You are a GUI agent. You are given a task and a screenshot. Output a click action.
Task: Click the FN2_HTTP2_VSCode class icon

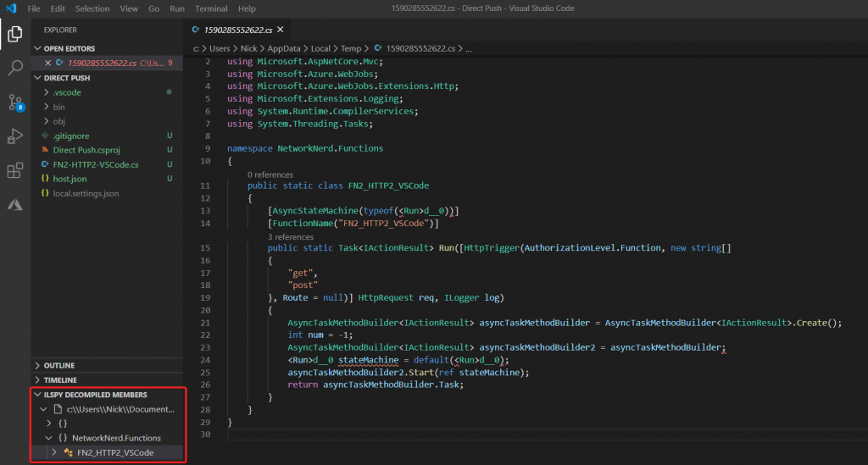pyautogui.click(x=68, y=452)
